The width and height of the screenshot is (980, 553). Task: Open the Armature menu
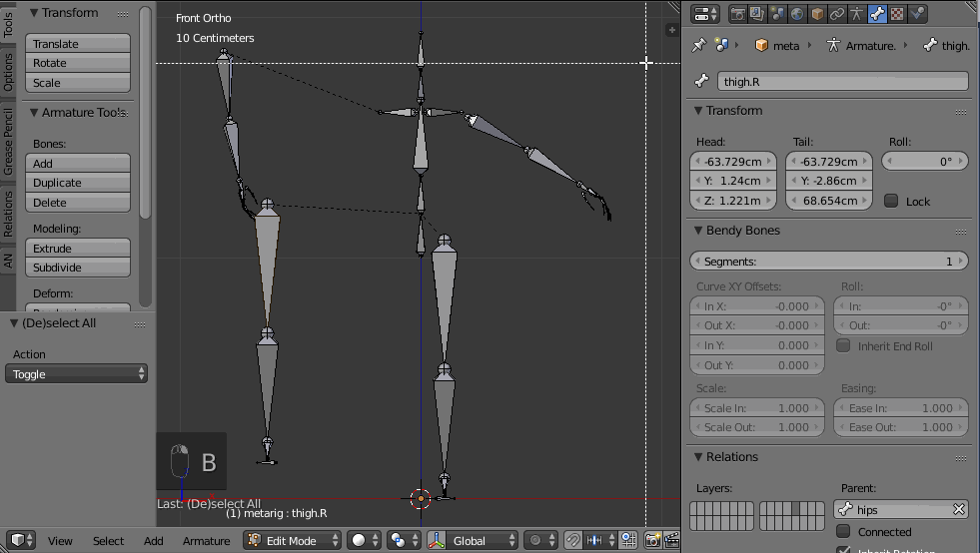(x=206, y=540)
